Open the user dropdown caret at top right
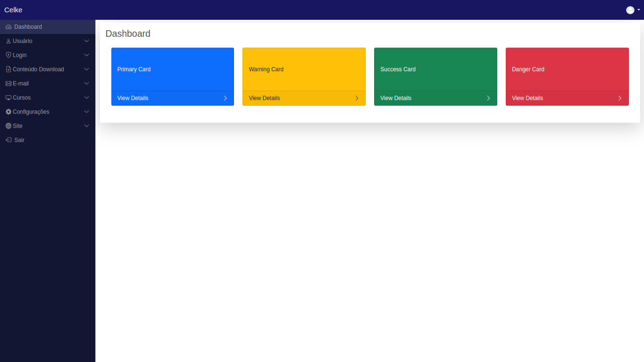This screenshot has width=644, height=362. 639,10
